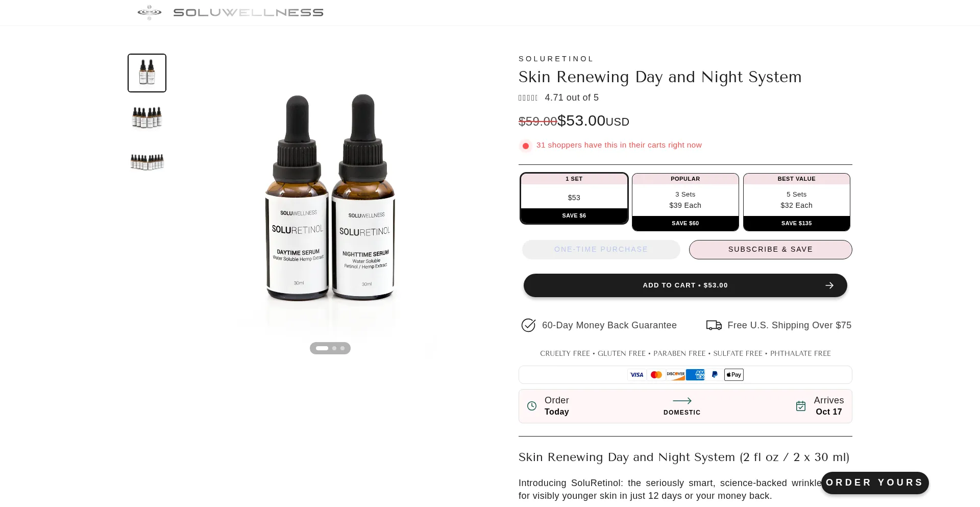
Task: Click the Visa payment icon
Action: pyautogui.click(x=636, y=375)
